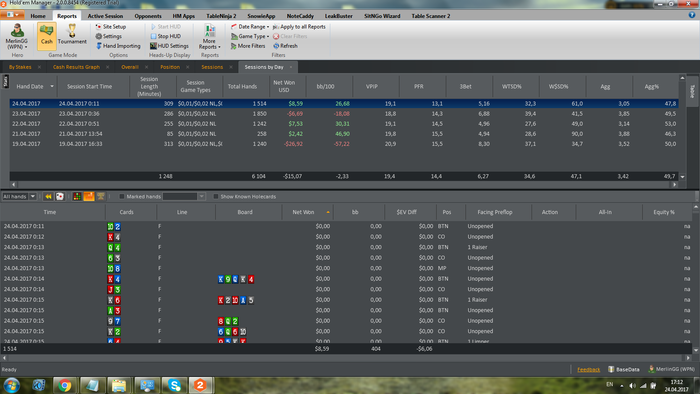Open the LeakBuster ribbon tab
The image size is (700, 394).
tap(338, 16)
